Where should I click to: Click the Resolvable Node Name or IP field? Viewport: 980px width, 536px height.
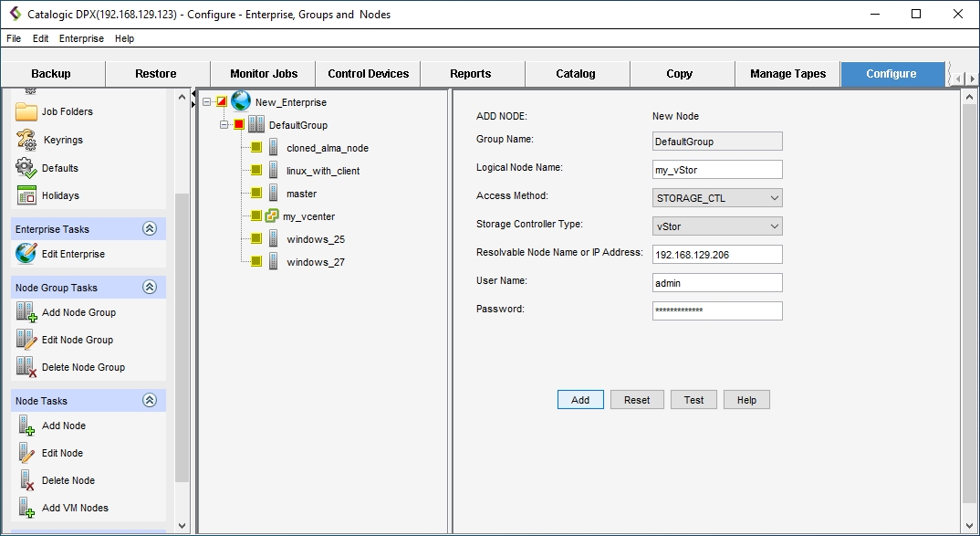click(x=717, y=255)
